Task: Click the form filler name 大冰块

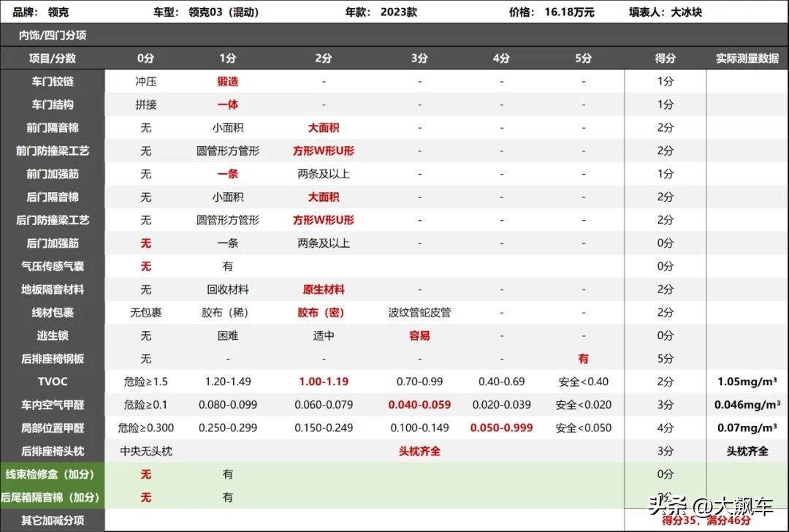Action: pos(686,12)
